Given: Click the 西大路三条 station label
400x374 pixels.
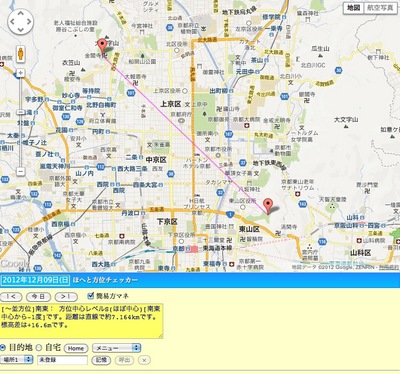Looking at the screenshot, I should click(132, 169).
